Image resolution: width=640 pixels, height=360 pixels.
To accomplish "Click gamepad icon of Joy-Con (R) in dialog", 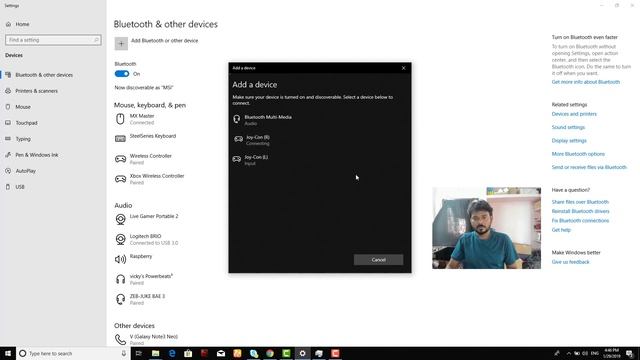I will [238, 139].
